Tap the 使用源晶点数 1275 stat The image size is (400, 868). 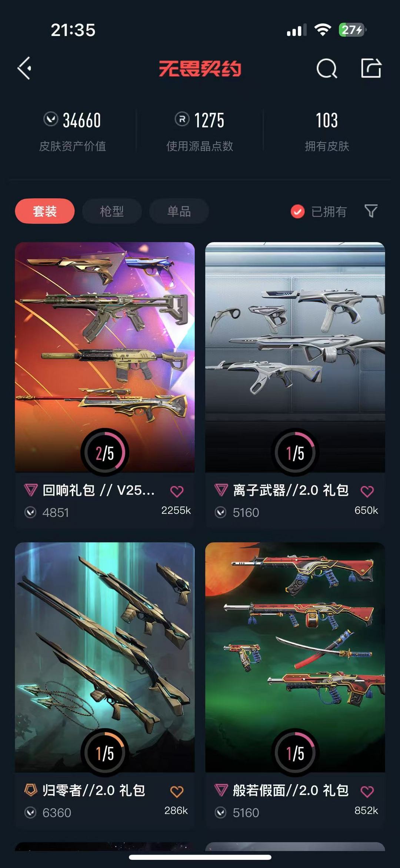click(200, 131)
